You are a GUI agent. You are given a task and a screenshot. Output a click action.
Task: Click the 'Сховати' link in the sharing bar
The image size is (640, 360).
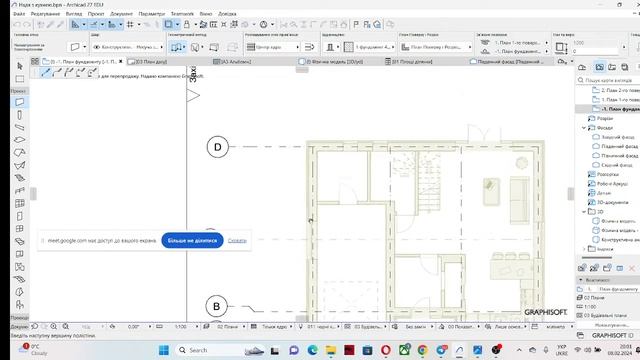237,240
